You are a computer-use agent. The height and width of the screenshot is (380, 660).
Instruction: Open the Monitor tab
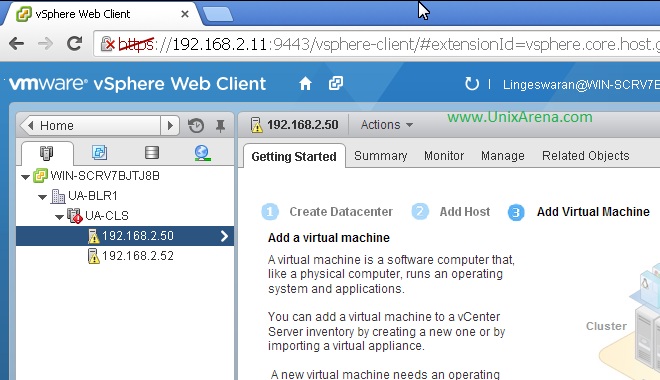point(444,156)
